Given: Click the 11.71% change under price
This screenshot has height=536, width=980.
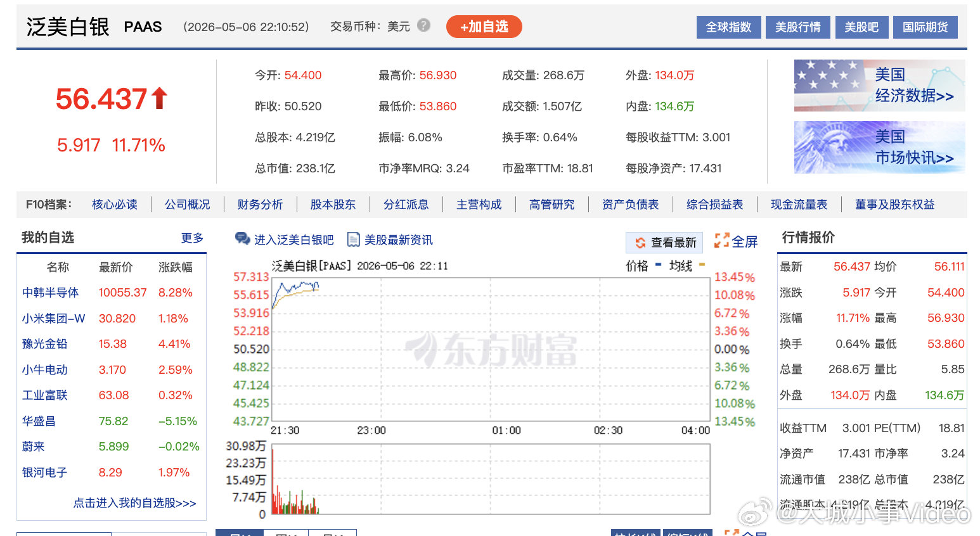Looking at the screenshot, I should 139,145.
